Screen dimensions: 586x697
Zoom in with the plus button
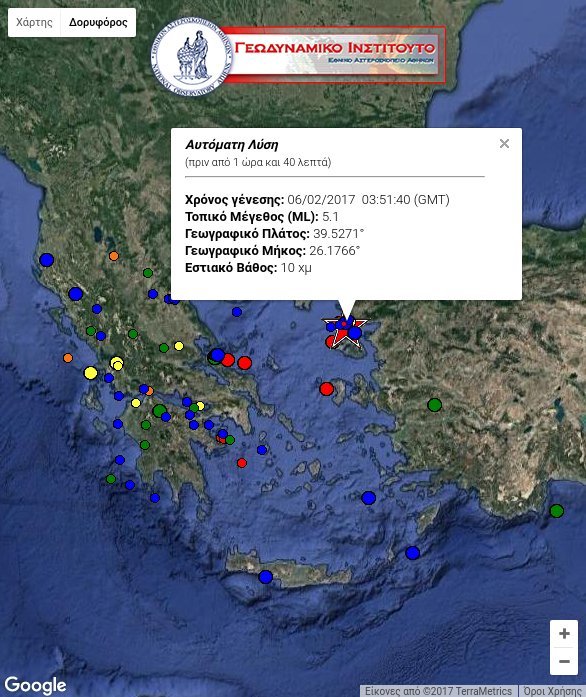(x=564, y=633)
